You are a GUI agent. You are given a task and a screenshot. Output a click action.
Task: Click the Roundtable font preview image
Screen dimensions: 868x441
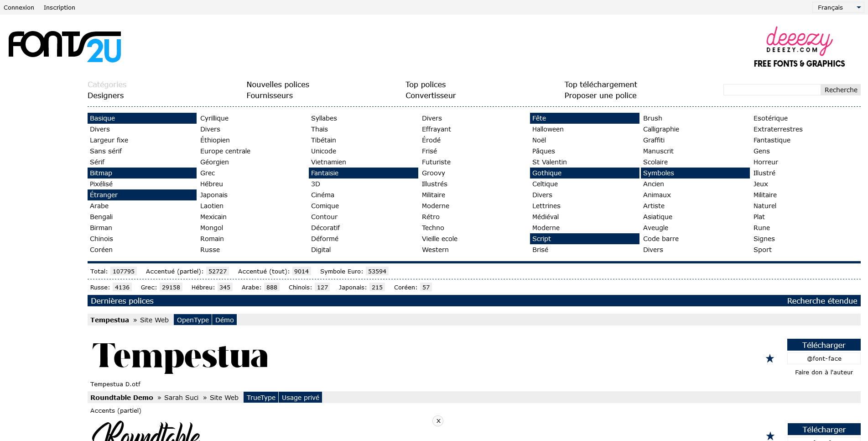[146, 430]
